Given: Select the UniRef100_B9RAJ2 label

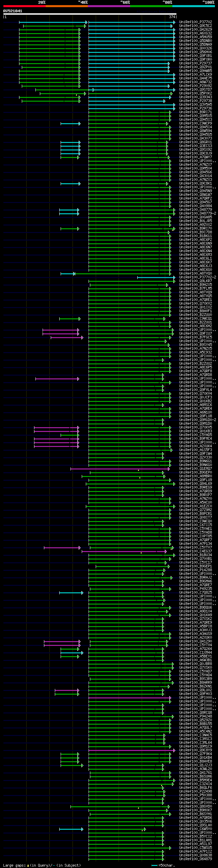Looking at the screenshot, I should (196, 578).
